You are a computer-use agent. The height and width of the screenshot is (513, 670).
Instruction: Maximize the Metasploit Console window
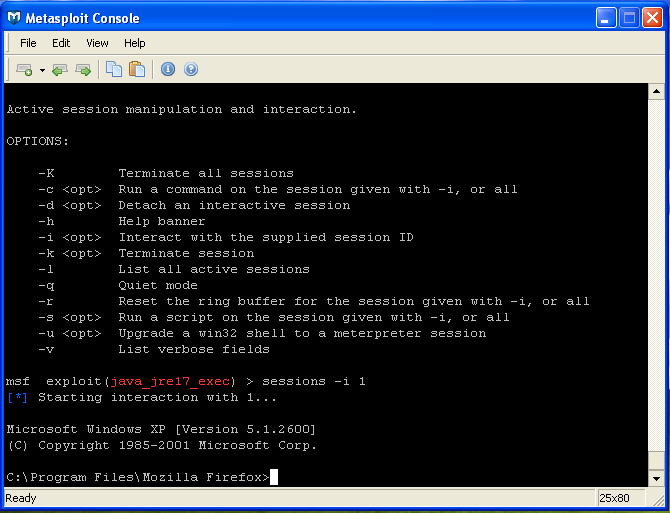pos(629,18)
